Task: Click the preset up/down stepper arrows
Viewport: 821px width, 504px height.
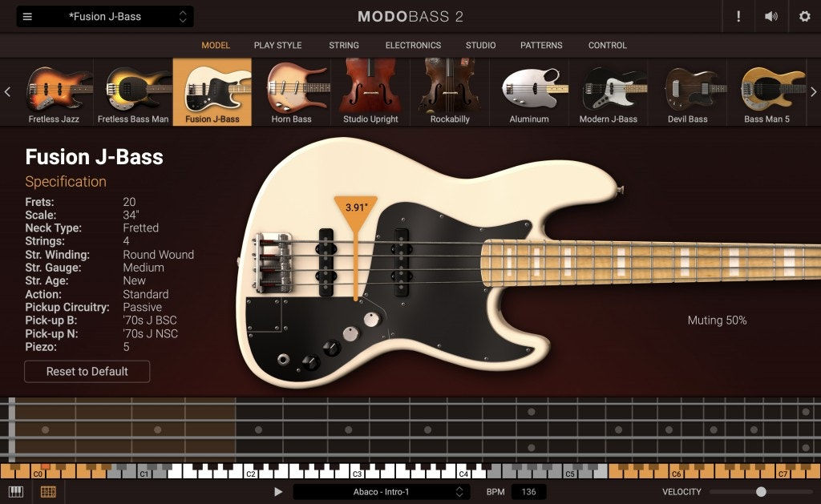Action: (x=183, y=17)
